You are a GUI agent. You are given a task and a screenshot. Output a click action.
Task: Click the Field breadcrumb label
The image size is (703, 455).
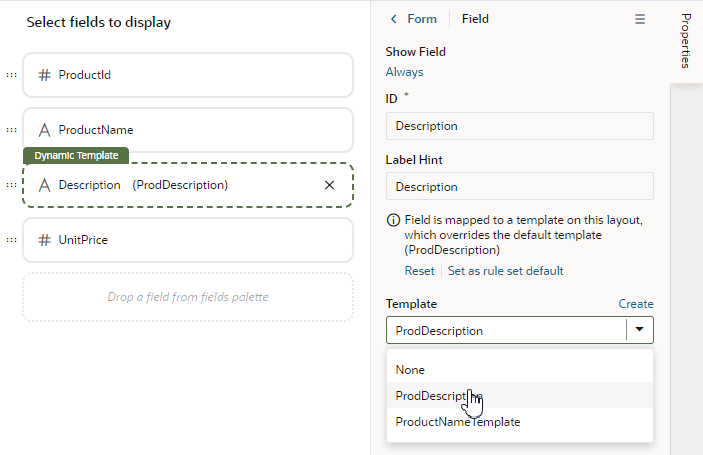(475, 19)
